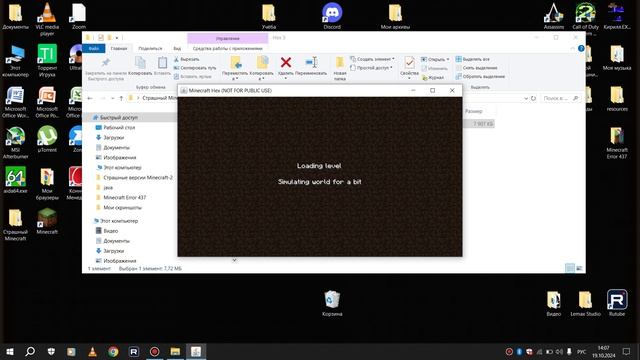Expand the Создать элемент dropdown

[x=372, y=59]
